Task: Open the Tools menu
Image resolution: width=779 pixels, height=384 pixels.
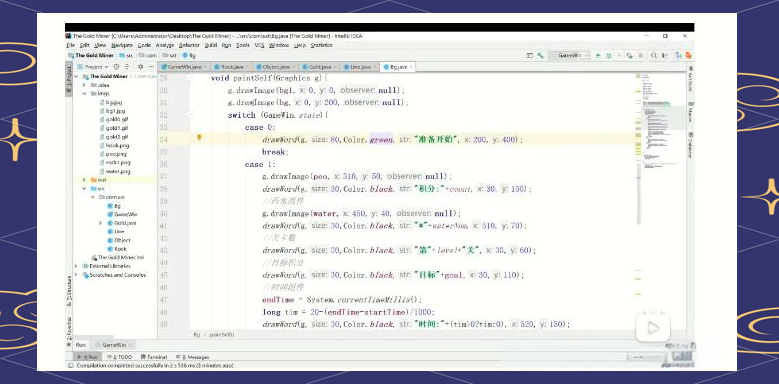Action: coord(242,45)
